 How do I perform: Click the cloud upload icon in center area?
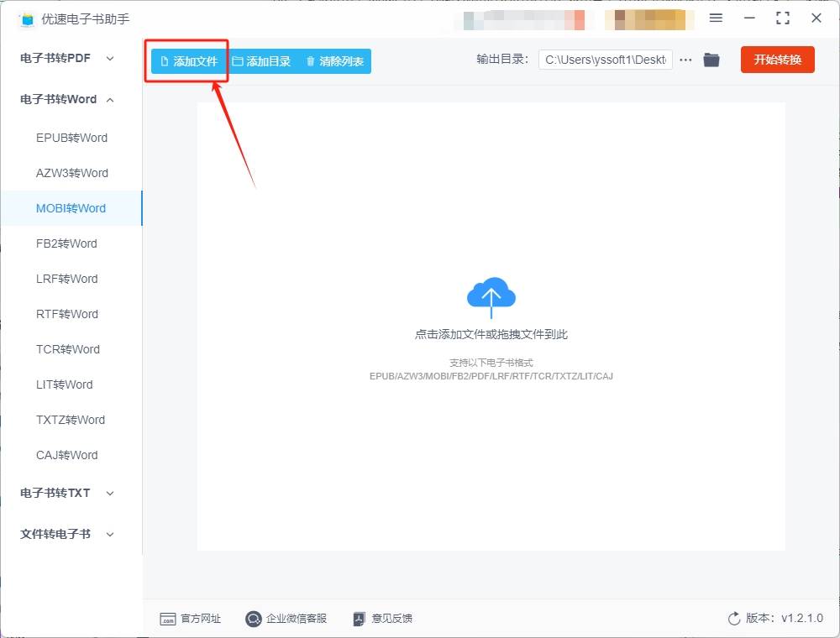pyautogui.click(x=491, y=295)
